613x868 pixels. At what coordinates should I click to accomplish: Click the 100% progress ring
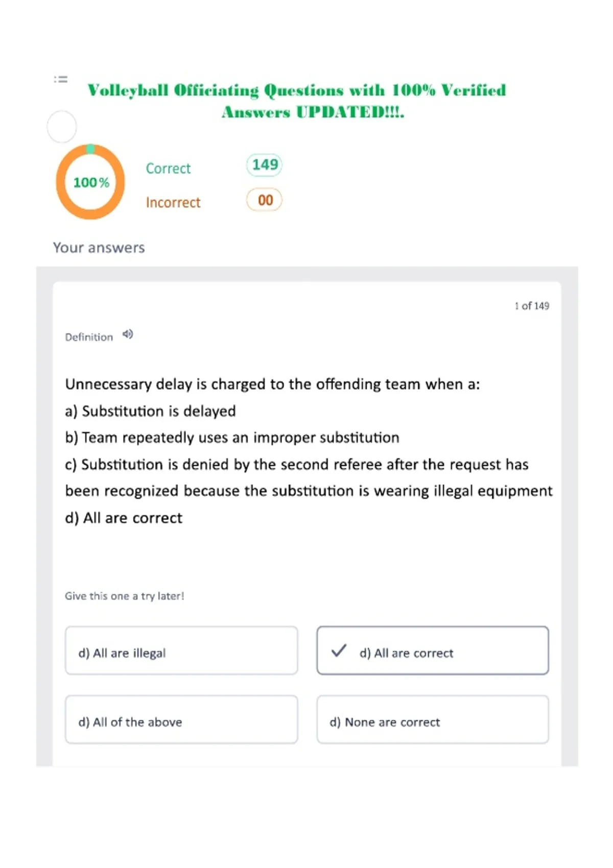click(90, 182)
